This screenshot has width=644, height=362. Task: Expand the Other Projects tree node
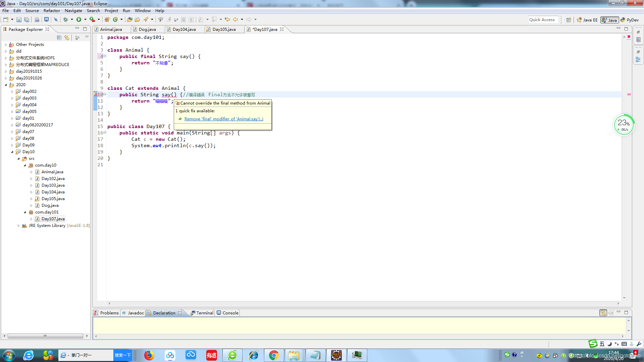tap(6, 45)
